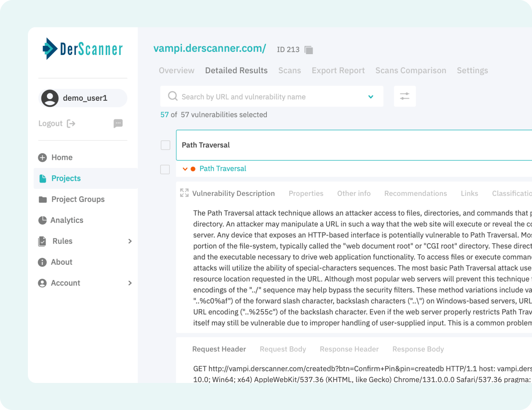Viewport: 532px width, 410px height.
Task: Select the Request Header tab
Action: point(219,349)
